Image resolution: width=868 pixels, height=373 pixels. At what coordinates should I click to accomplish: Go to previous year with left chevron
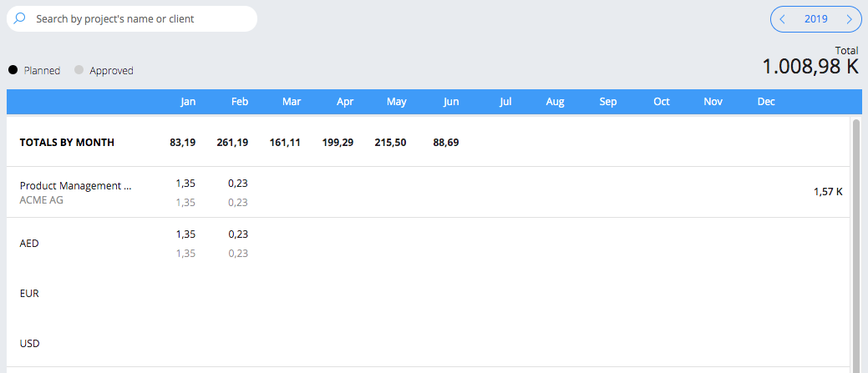[x=782, y=19]
